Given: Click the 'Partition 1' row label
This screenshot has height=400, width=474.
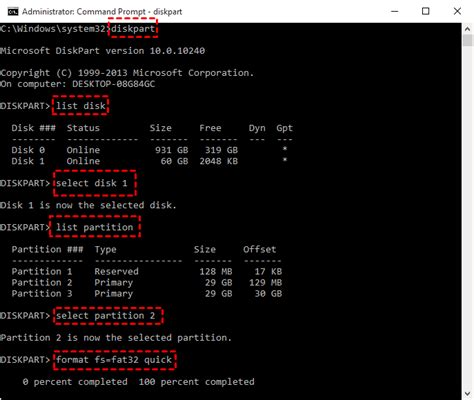Looking at the screenshot, I should 42,271.
